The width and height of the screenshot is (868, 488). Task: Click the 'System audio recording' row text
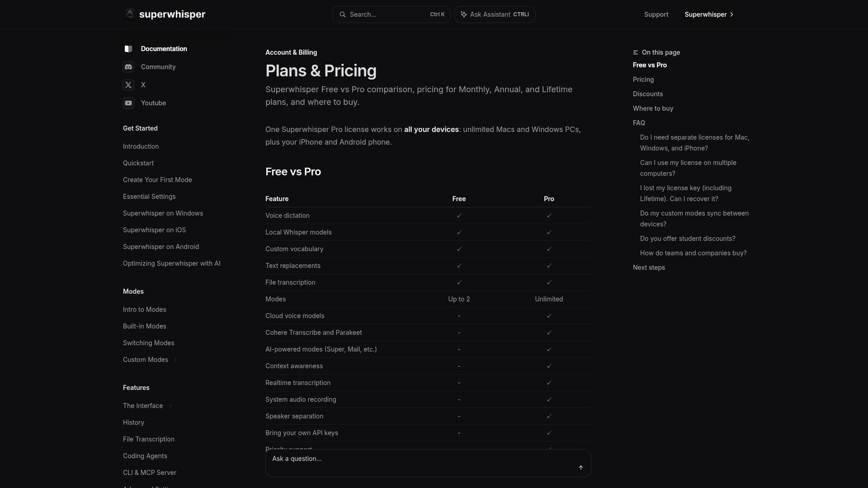(x=301, y=399)
